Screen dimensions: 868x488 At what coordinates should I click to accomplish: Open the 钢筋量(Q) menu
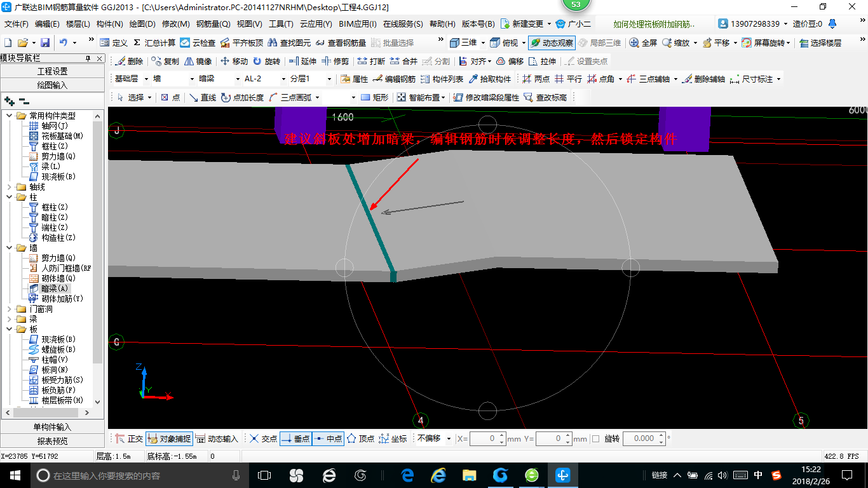click(214, 24)
